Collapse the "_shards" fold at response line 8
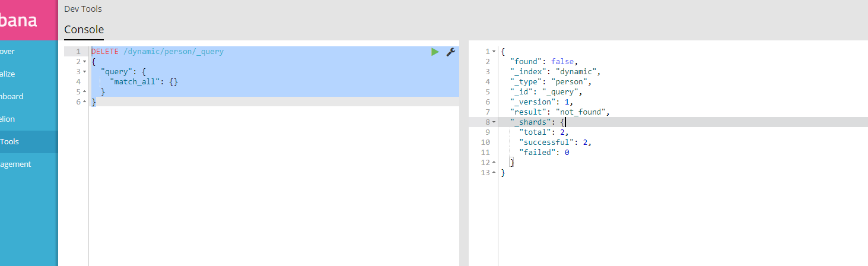The width and height of the screenshot is (868, 266). [x=494, y=122]
